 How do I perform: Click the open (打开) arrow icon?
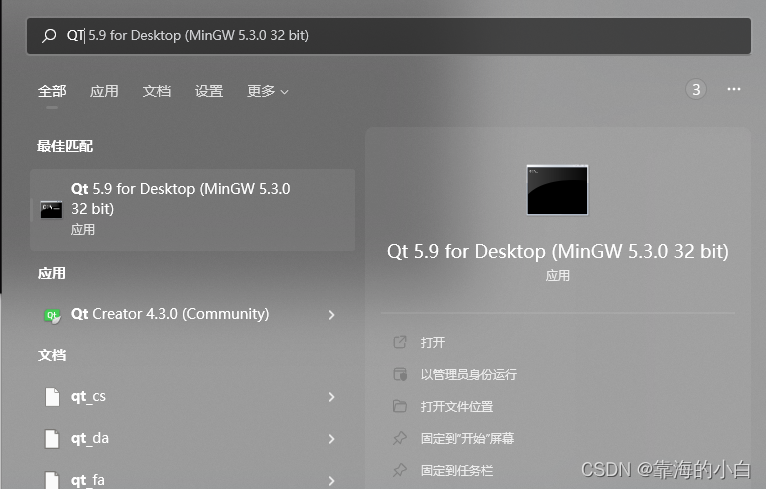pyautogui.click(x=400, y=343)
